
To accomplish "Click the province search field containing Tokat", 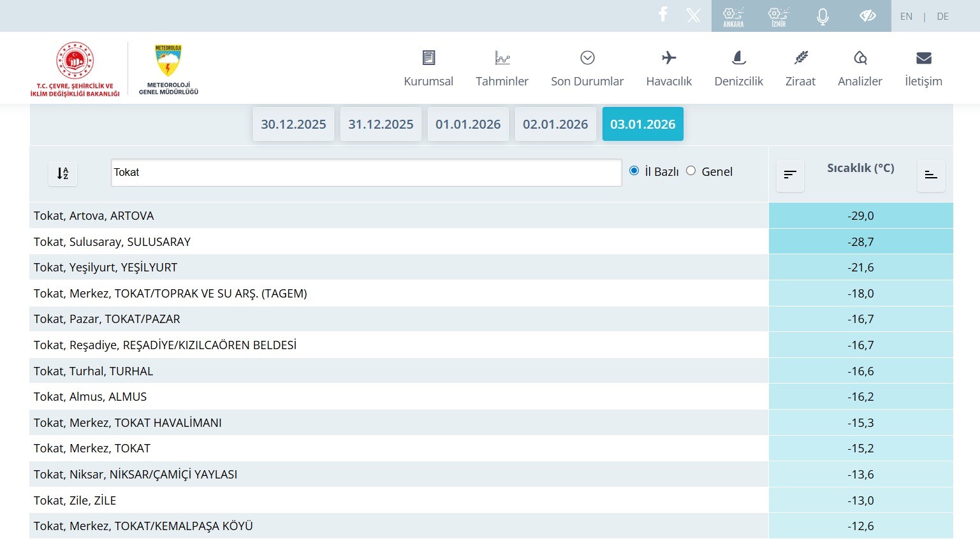I will click(366, 173).
